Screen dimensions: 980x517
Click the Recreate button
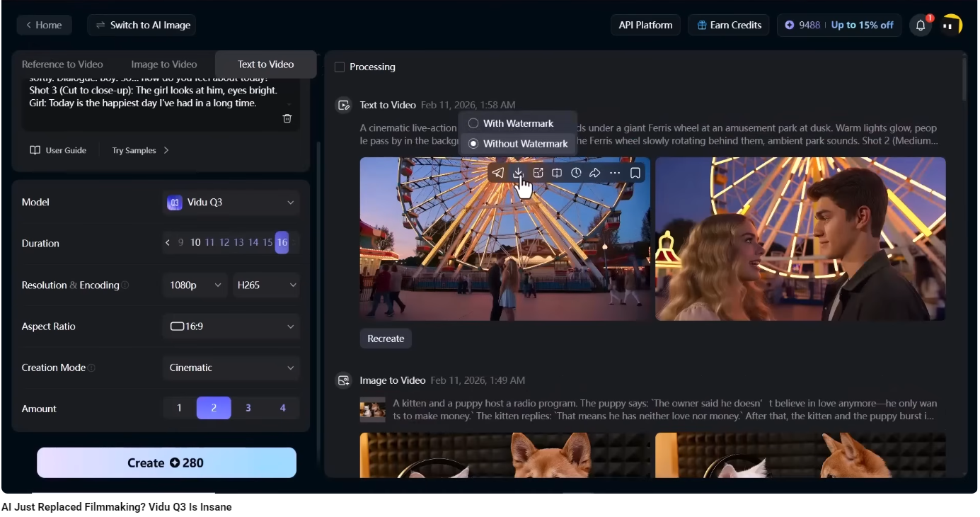click(x=386, y=339)
